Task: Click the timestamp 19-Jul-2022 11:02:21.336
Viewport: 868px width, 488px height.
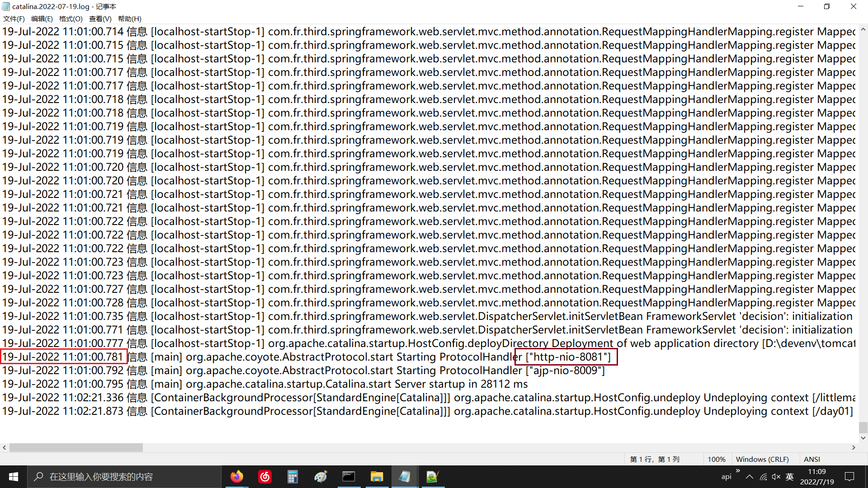Action: (63, 398)
